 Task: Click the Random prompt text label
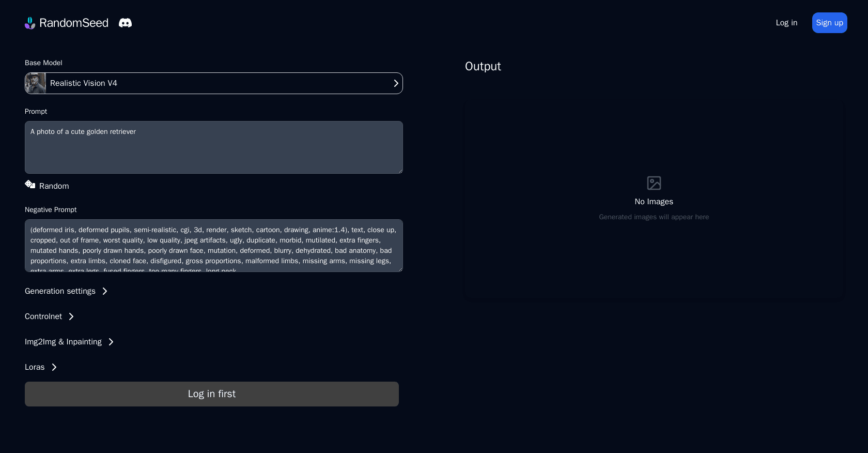pos(54,186)
